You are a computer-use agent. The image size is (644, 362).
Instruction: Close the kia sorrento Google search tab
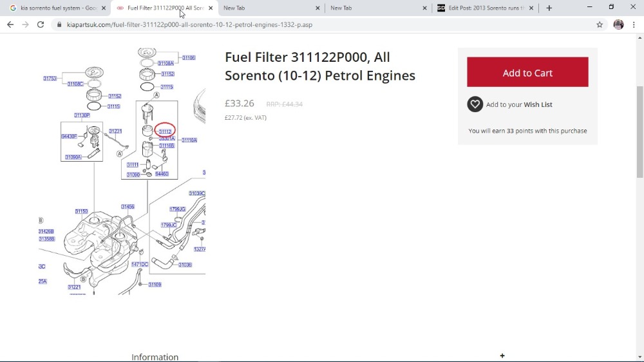pos(104,8)
